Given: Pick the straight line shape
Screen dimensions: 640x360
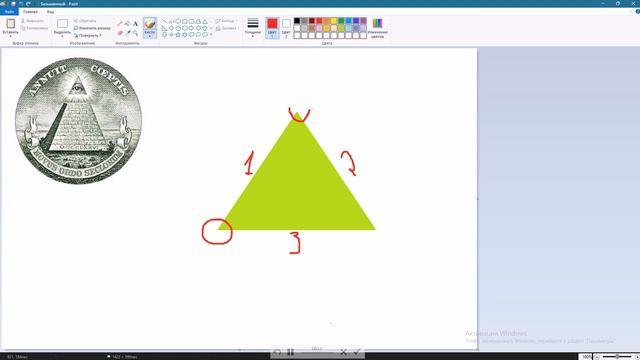Looking at the screenshot, I should (x=164, y=21).
